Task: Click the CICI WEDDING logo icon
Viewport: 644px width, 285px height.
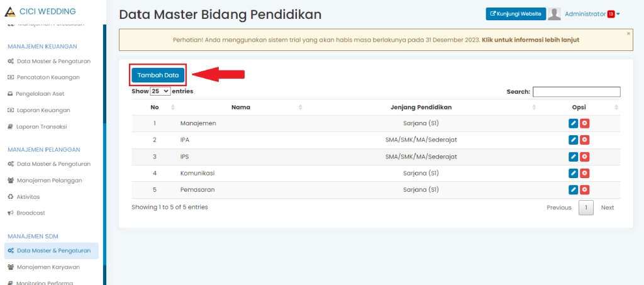Action: coord(10,11)
